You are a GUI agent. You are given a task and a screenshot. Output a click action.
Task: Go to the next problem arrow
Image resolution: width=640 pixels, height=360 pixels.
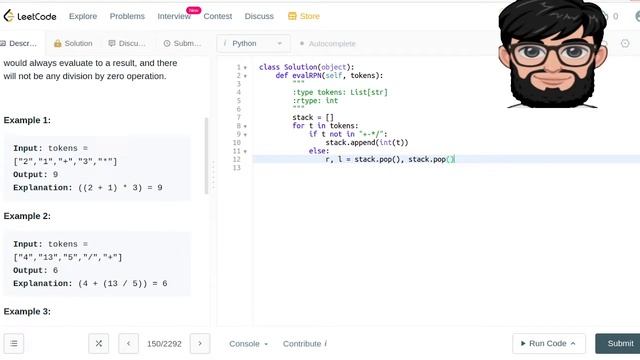click(x=200, y=344)
